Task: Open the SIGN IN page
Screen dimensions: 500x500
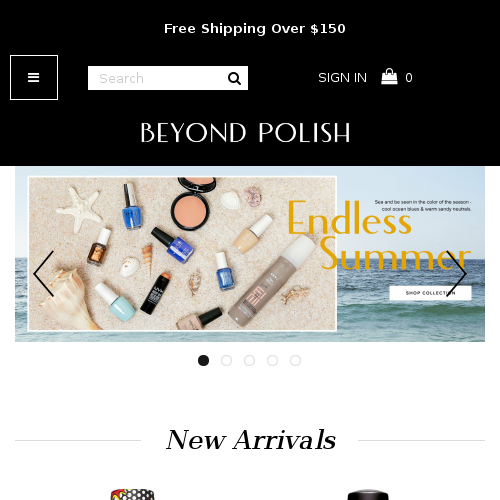Action: click(x=342, y=78)
